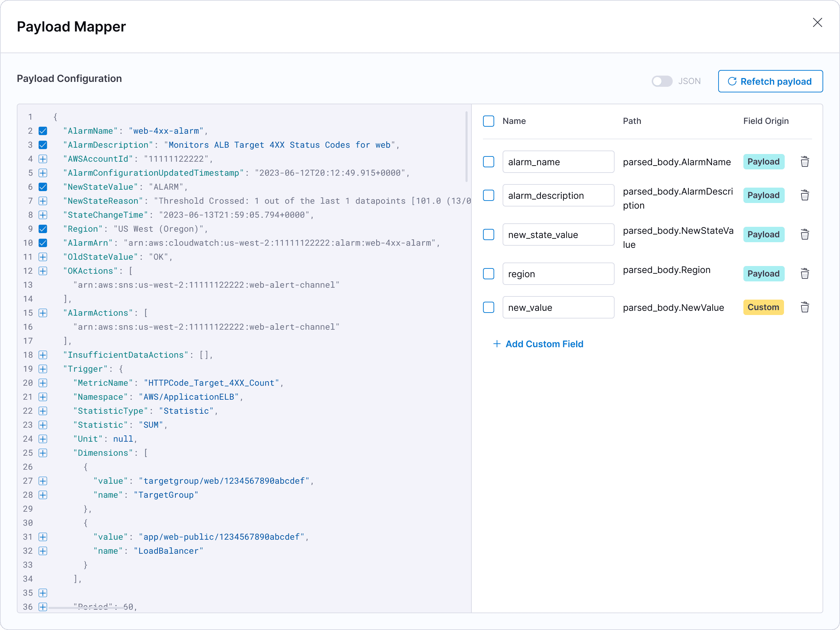Close the Payload Mapper dialog
The image size is (840, 630).
pyautogui.click(x=817, y=23)
